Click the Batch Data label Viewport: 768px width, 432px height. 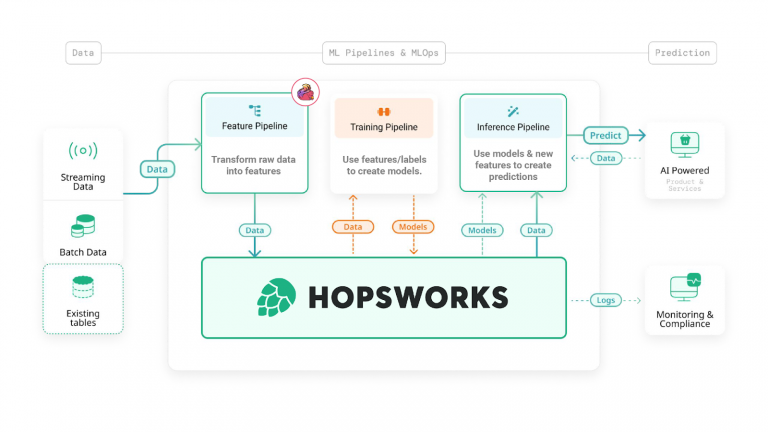[x=83, y=252]
